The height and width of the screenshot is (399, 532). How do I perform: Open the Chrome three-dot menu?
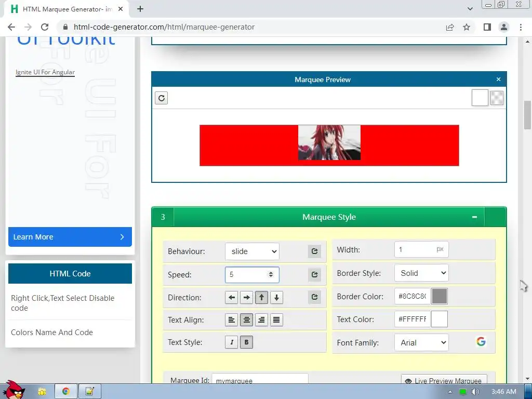coord(521,27)
